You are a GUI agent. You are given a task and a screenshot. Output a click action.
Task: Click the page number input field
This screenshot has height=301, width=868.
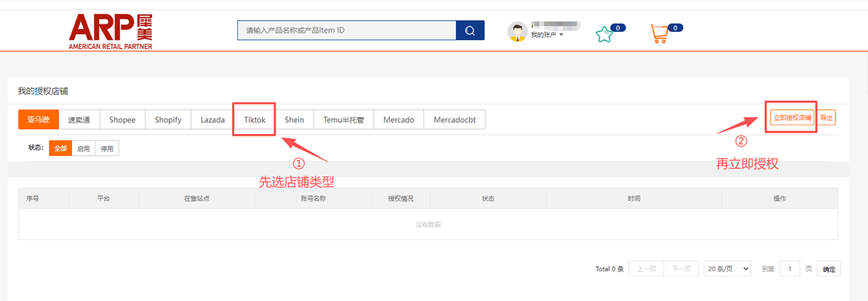tap(789, 269)
